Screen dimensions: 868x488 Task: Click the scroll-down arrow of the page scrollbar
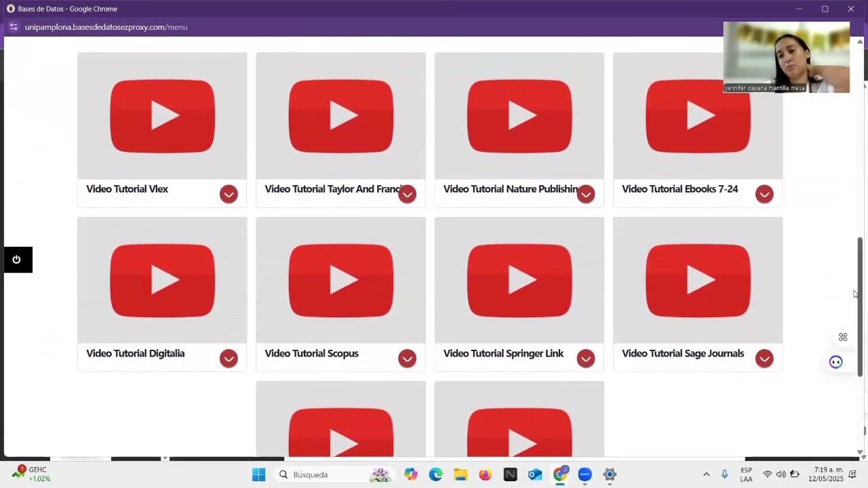861,452
